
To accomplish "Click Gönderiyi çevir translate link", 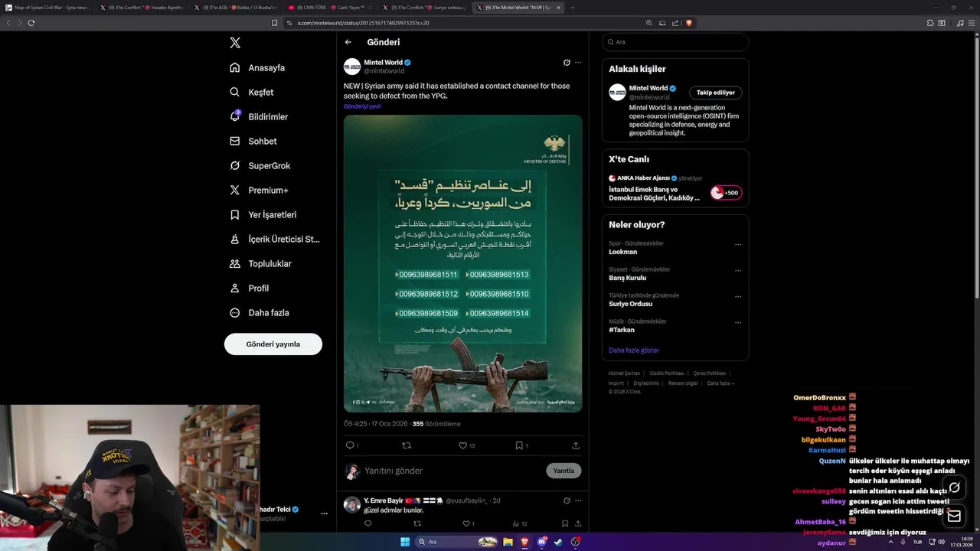I will pyautogui.click(x=362, y=106).
